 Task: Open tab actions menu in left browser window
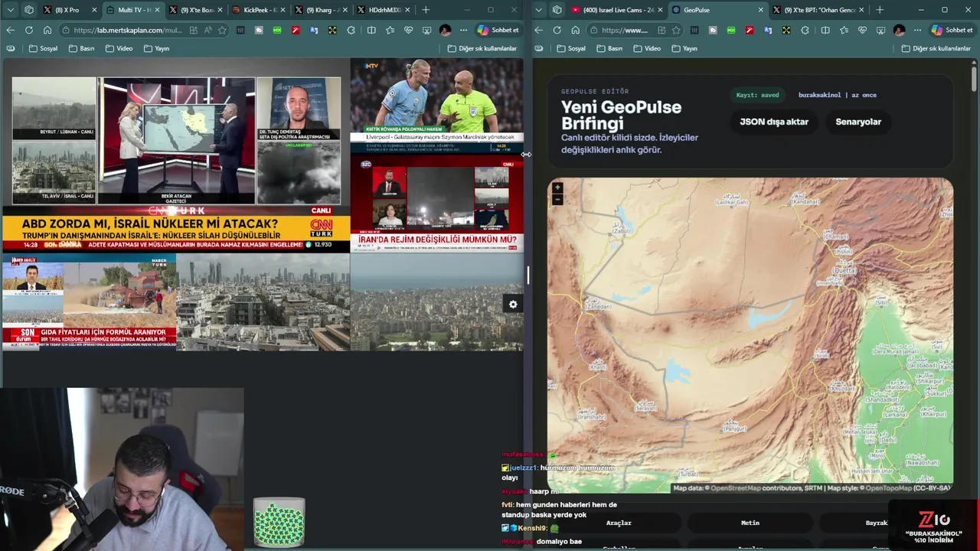coord(10,10)
